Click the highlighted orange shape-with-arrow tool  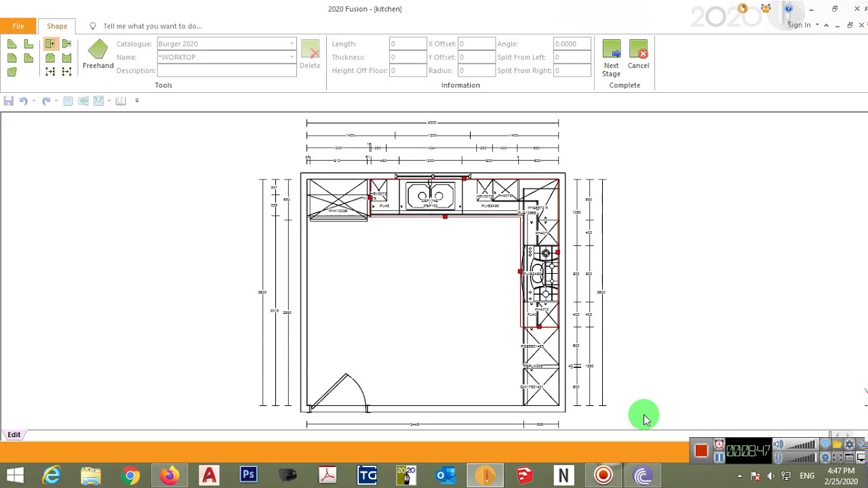tap(50, 43)
